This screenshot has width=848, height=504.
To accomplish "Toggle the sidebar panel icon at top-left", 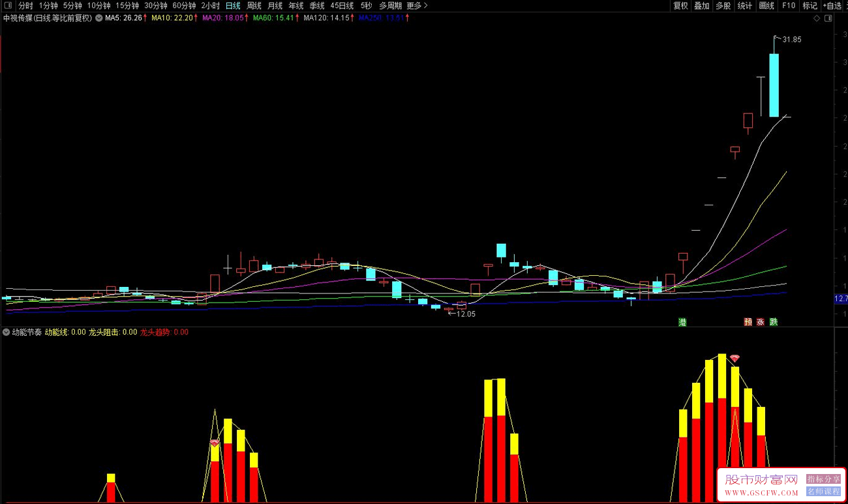I will pos(8,6).
